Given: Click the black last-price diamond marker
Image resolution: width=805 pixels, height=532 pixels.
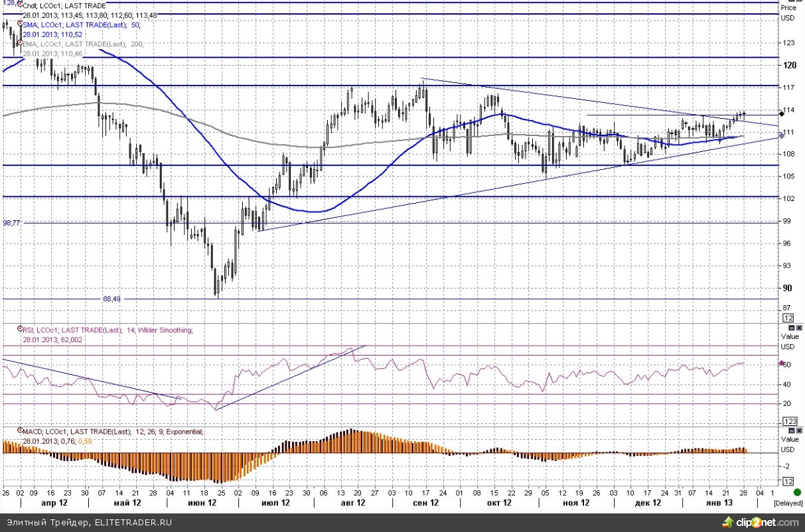Looking at the screenshot, I should pos(782,113).
